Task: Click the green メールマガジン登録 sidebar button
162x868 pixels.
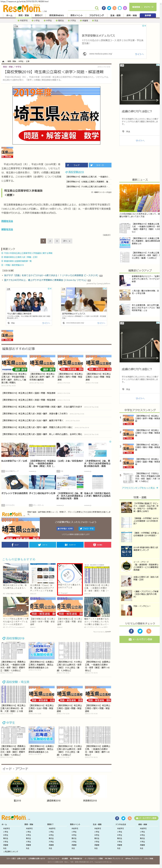Action: pos(139,639)
